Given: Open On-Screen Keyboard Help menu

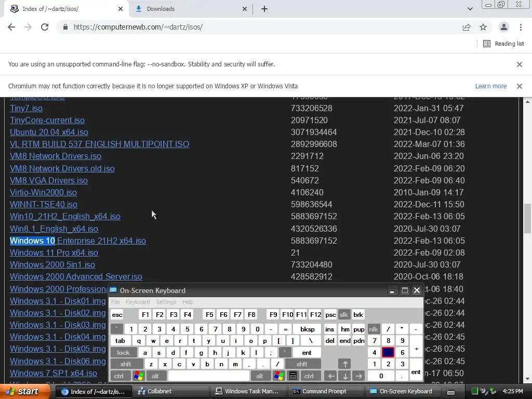Looking at the screenshot, I should pos(188,302).
